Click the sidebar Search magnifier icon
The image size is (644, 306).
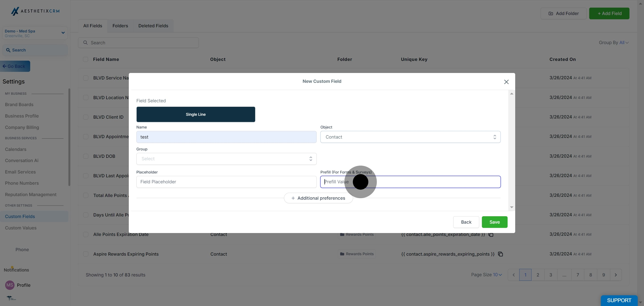coord(8,50)
